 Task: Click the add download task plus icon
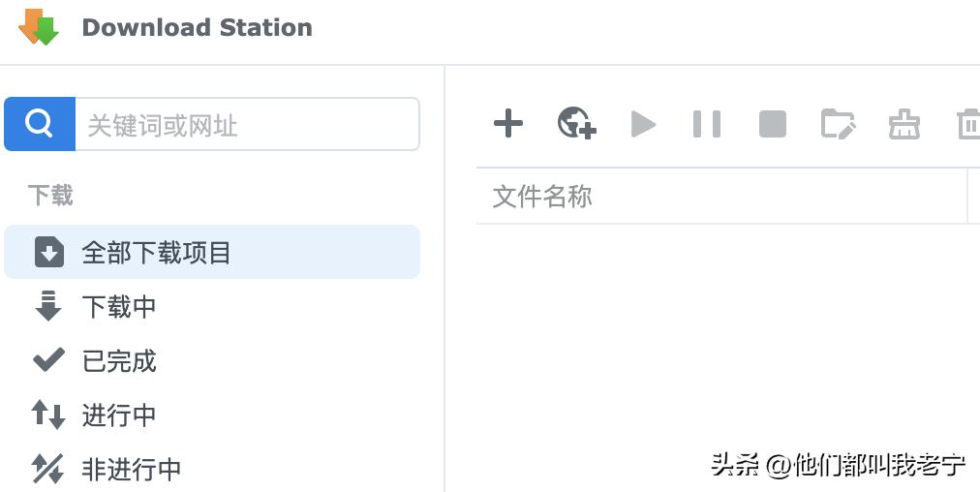click(508, 124)
